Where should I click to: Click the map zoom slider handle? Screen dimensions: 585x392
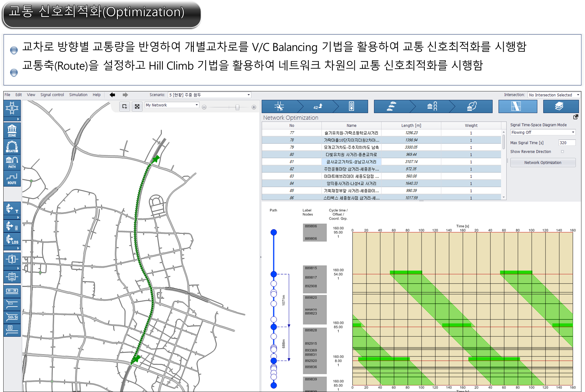click(x=237, y=107)
